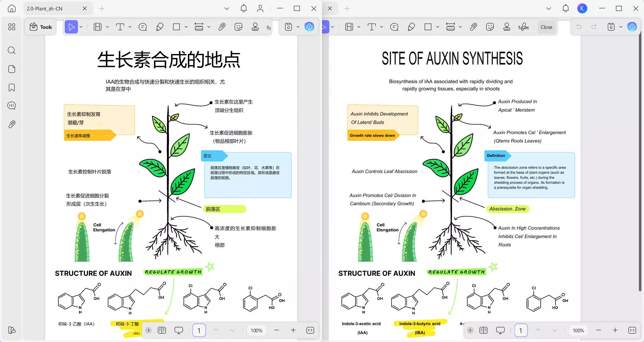The image size is (644, 342).
Task: Click page number field in left bottom bar
Action: [x=199, y=331]
